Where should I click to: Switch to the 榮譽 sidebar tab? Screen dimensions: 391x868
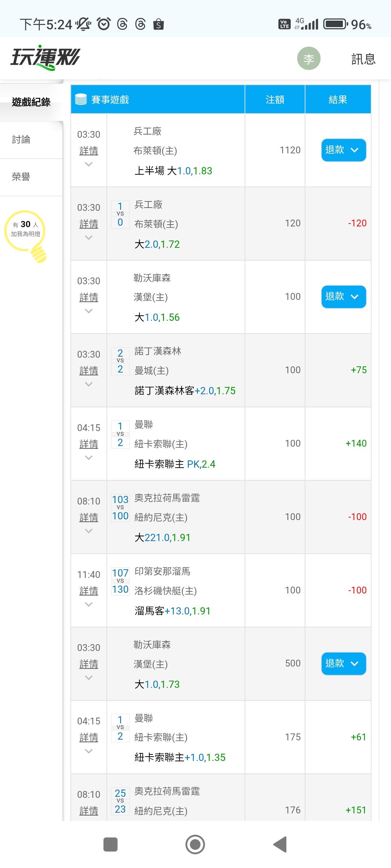point(21,177)
